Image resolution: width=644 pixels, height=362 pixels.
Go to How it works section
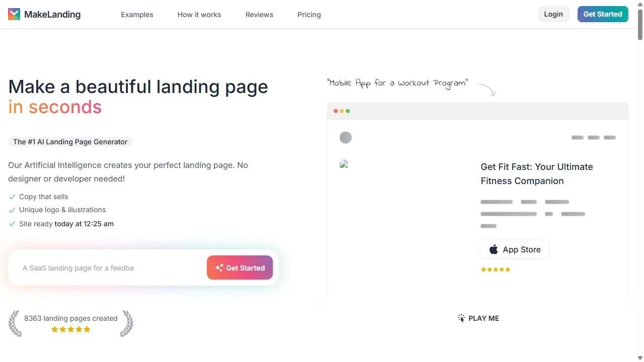pyautogui.click(x=199, y=15)
